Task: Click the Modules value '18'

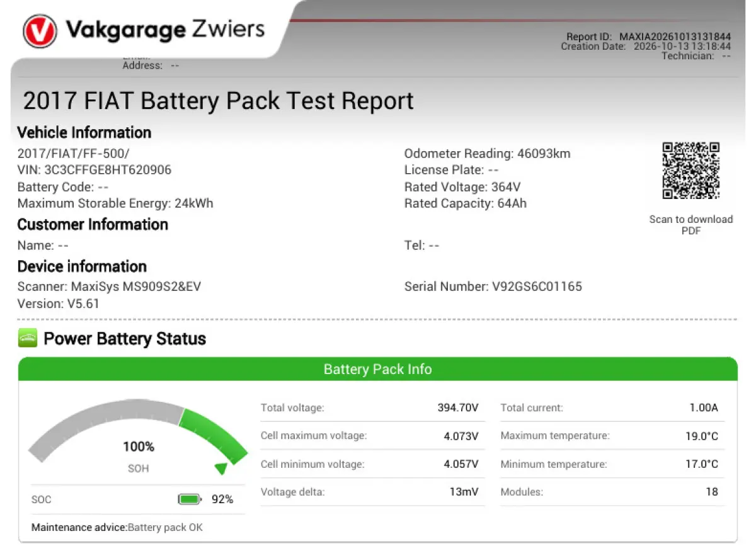Action: [x=712, y=492]
